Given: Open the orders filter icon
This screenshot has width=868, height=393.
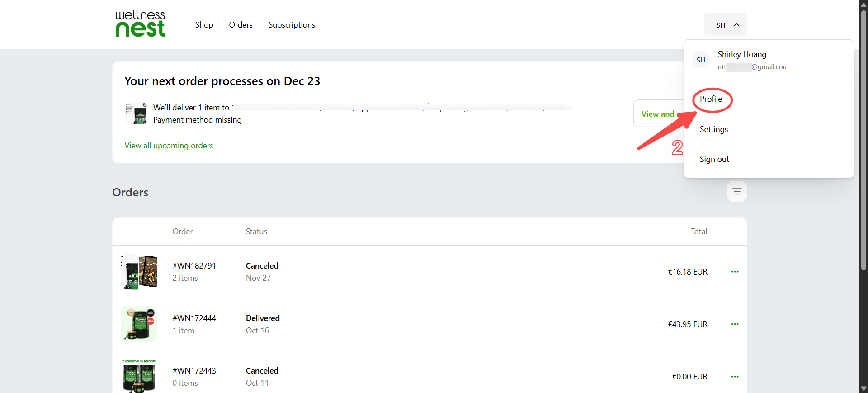Looking at the screenshot, I should coord(736,192).
